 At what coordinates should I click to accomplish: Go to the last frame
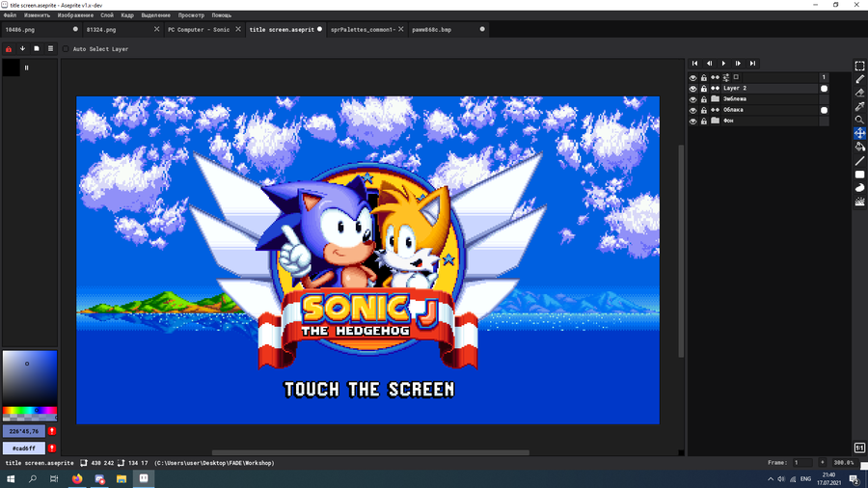[752, 64]
